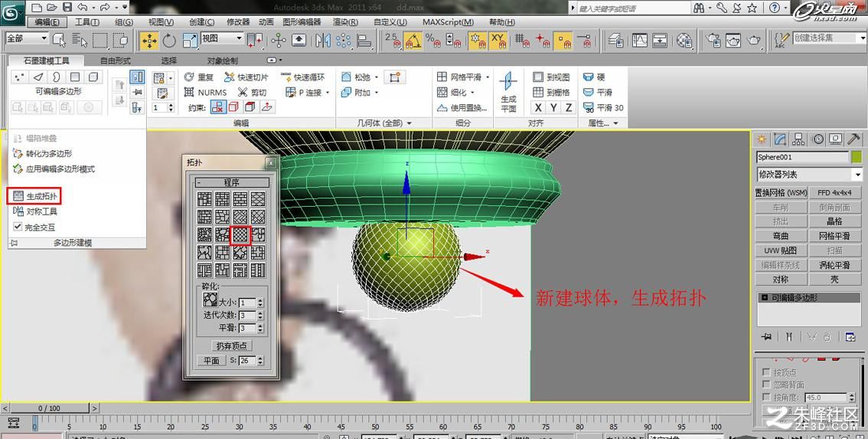The image size is (868, 439).
Task: Open the 松弛 dropdown arrow
Action: pyautogui.click(x=377, y=77)
